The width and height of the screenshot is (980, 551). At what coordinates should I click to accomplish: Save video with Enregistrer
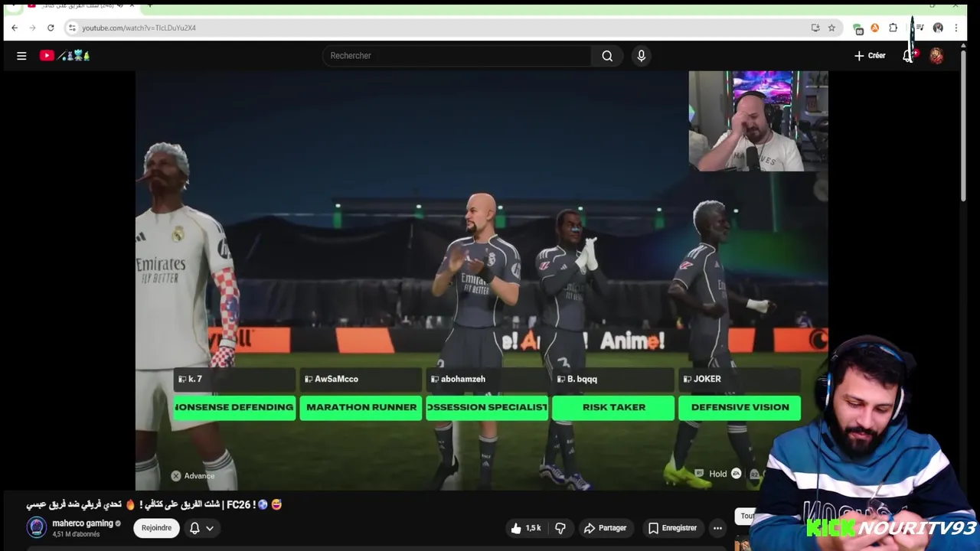click(672, 528)
